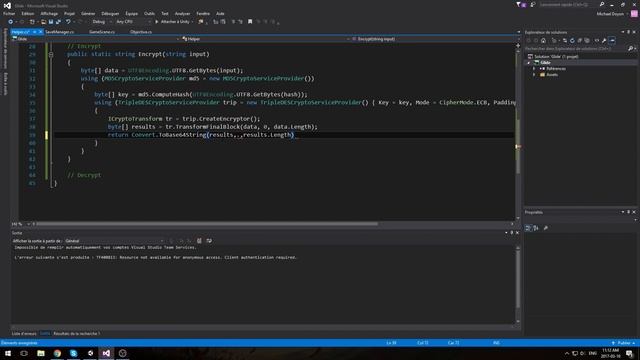Toggle auto-hide pin of Sortie panel
This screenshot has height=360, width=640.
[511, 233]
